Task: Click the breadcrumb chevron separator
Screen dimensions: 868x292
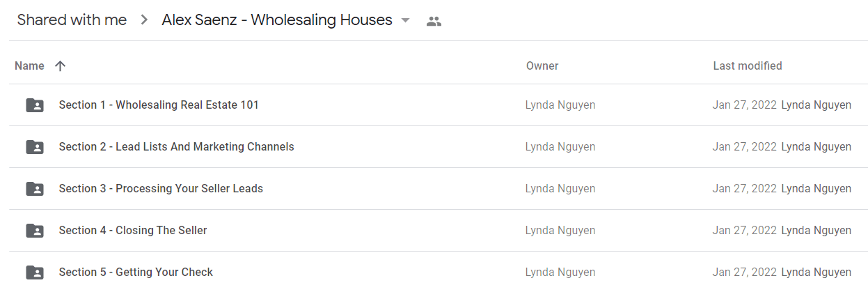Action: pyautogui.click(x=144, y=20)
